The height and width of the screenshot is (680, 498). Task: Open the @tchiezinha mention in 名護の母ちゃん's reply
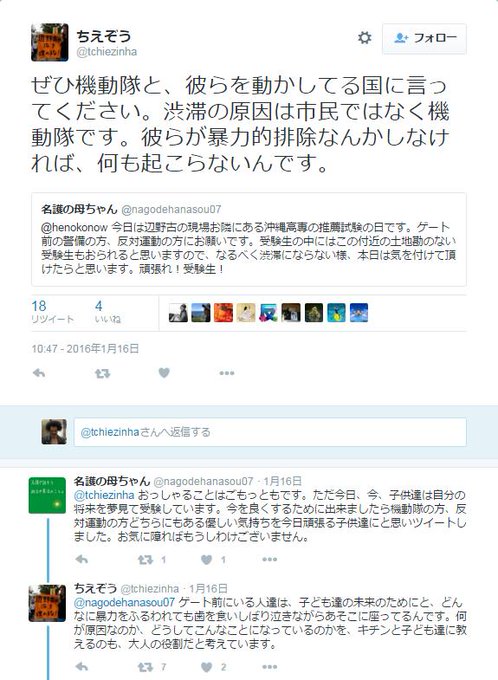coord(104,495)
